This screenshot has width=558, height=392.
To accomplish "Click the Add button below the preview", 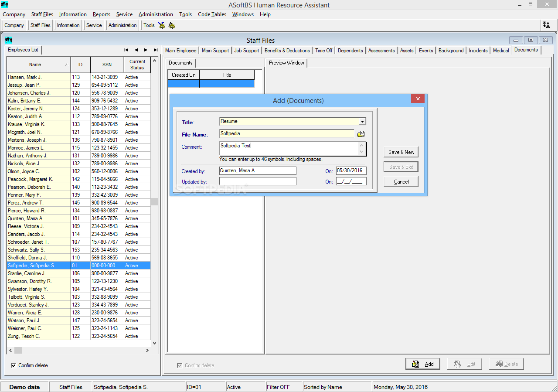I will [423, 364].
